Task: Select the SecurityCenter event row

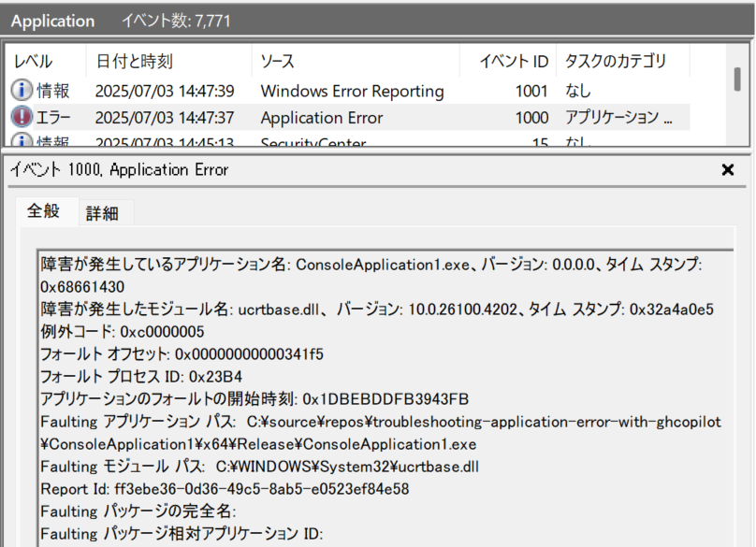Action: coord(348,140)
